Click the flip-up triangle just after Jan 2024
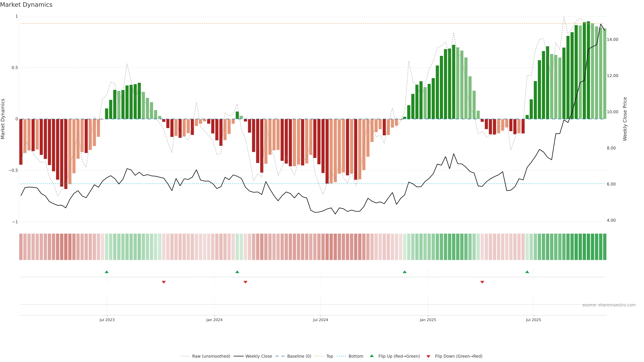Image resolution: width=644 pixels, height=362 pixels. click(x=237, y=272)
